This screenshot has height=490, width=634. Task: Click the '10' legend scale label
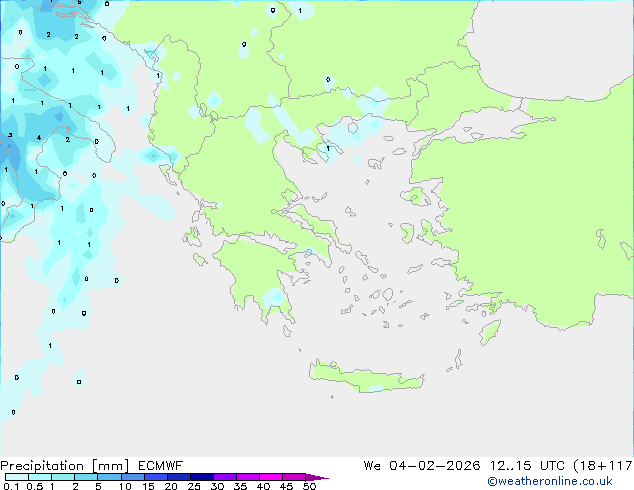pyautogui.click(x=125, y=486)
